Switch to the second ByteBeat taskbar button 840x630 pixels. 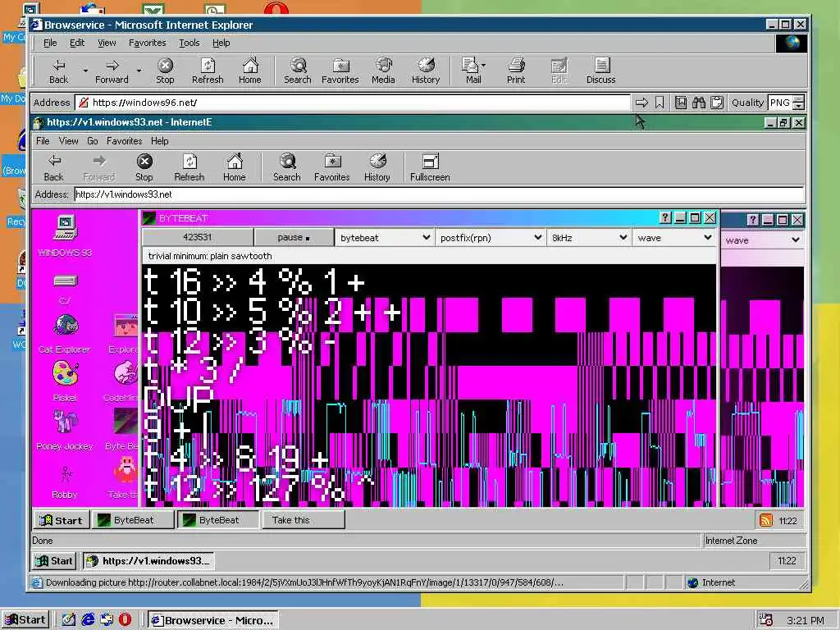(x=217, y=519)
